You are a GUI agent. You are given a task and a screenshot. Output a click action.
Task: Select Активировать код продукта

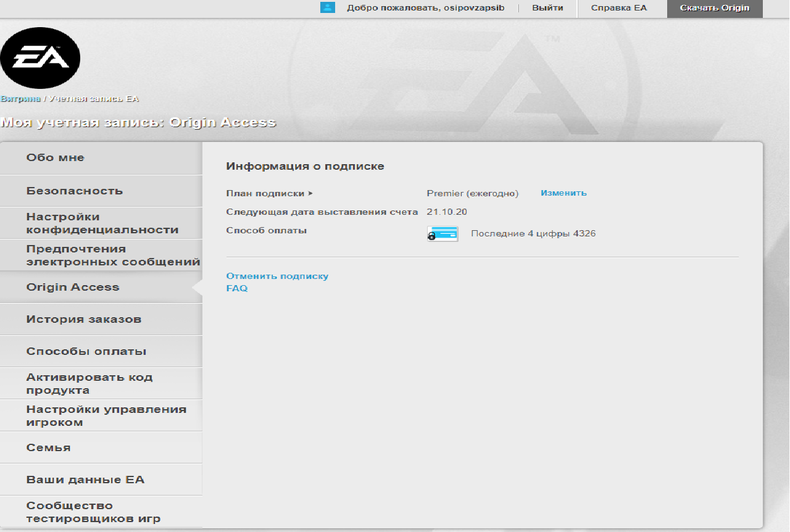click(x=89, y=384)
